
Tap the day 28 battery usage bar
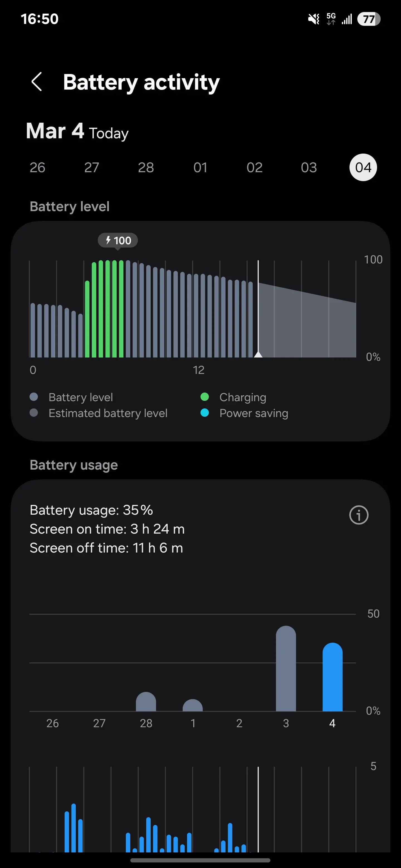tap(146, 702)
